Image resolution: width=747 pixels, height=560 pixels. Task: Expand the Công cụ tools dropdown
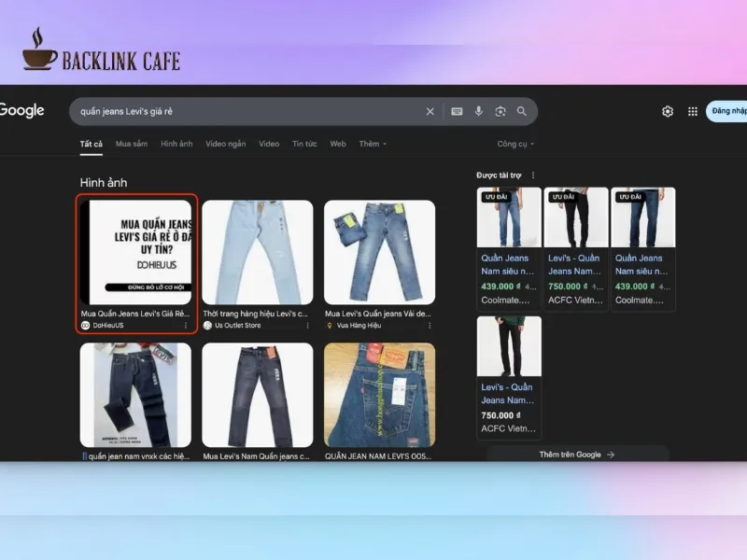point(515,144)
